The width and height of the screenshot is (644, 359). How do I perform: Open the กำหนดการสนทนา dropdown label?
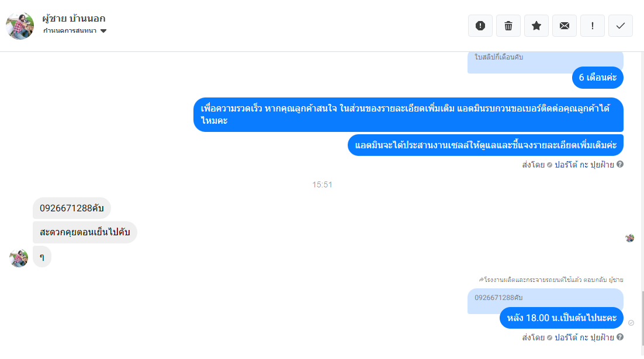click(x=70, y=31)
